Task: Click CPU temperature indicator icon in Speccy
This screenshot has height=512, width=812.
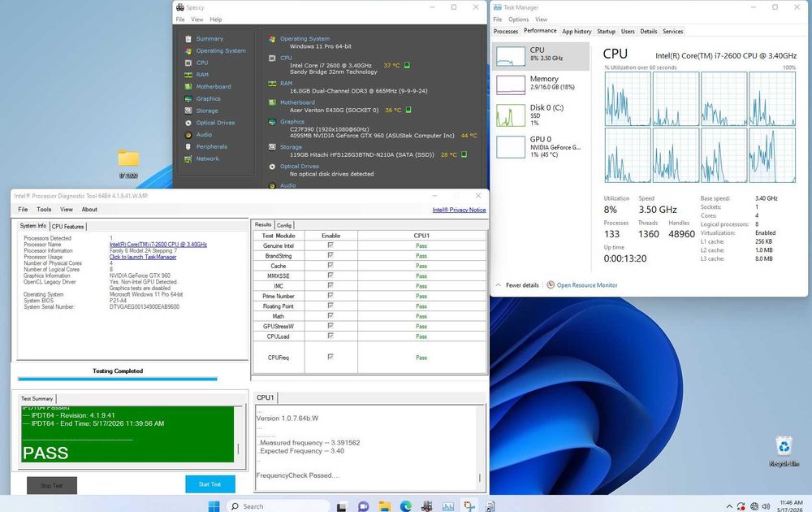Action: [407, 65]
